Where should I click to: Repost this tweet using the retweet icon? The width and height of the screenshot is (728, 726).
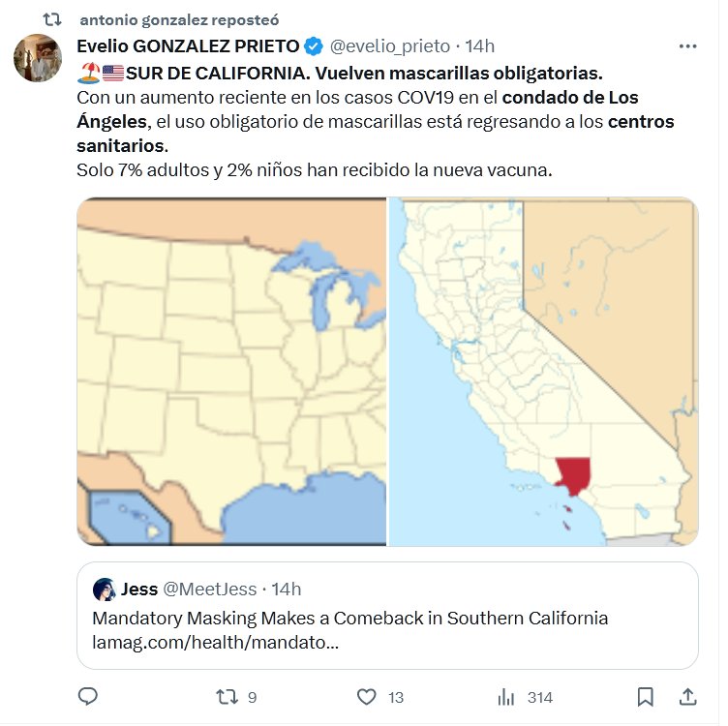click(226, 697)
